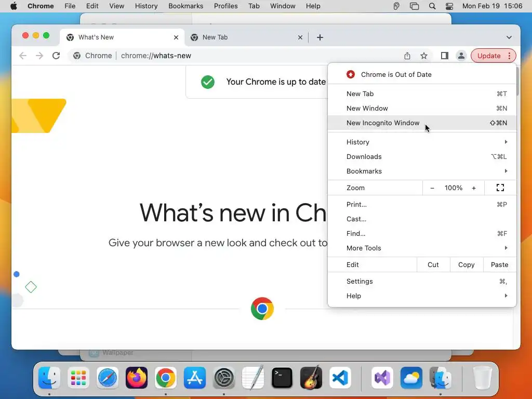
Task: Expand the Help submenu in menu
Action: point(422,296)
